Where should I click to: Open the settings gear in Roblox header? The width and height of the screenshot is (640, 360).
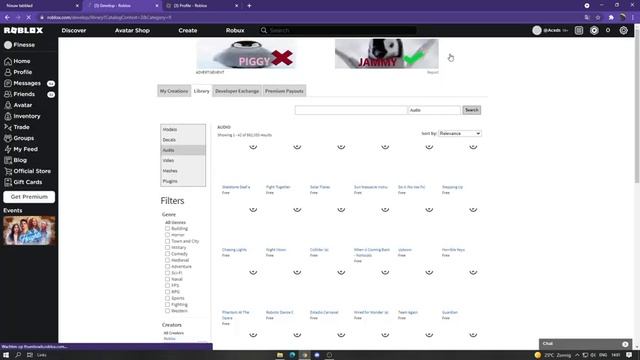click(623, 31)
